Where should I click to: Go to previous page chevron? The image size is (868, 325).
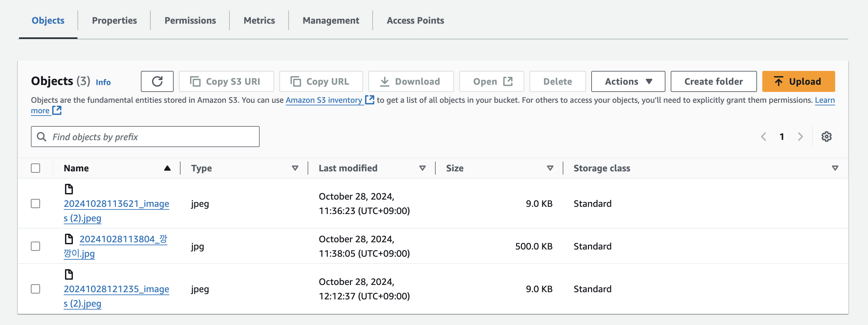point(764,137)
